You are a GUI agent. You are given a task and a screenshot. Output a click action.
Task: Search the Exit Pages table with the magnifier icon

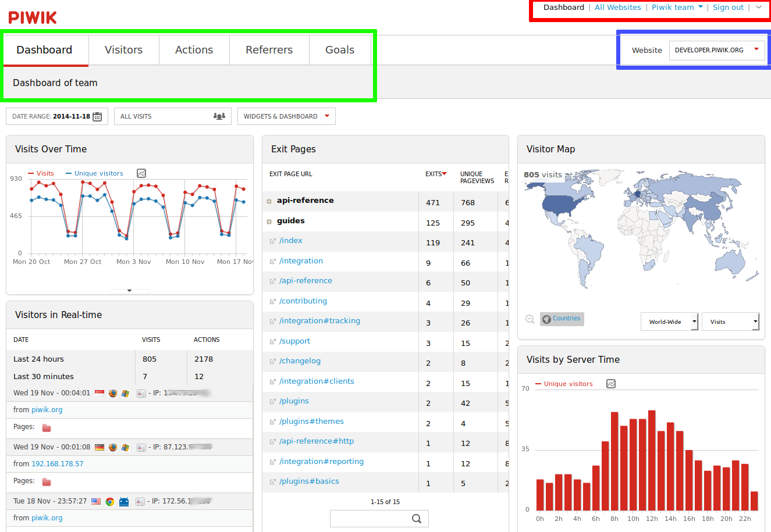417,519
